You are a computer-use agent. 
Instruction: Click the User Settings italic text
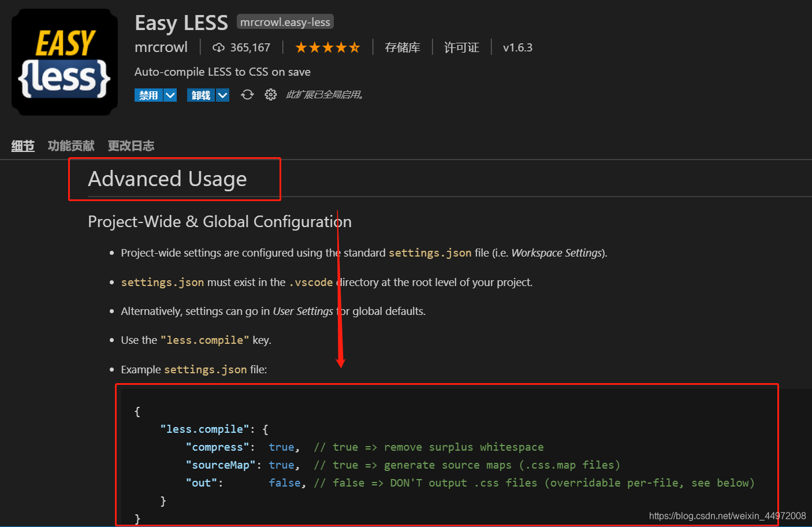[x=303, y=311]
